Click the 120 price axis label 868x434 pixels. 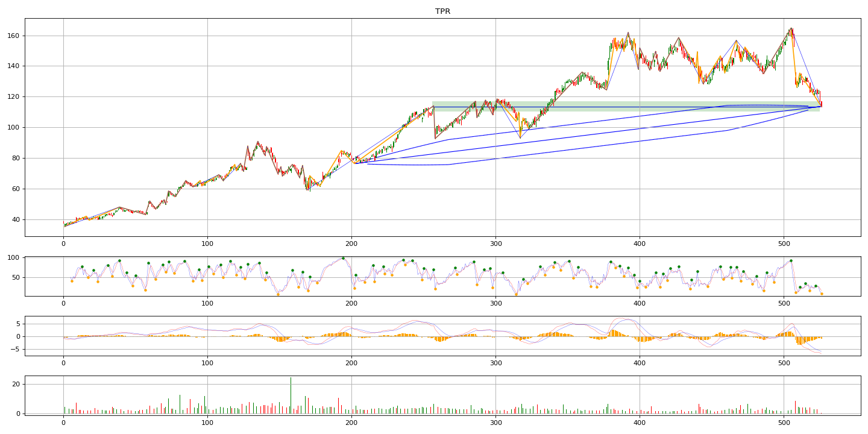[x=14, y=97]
